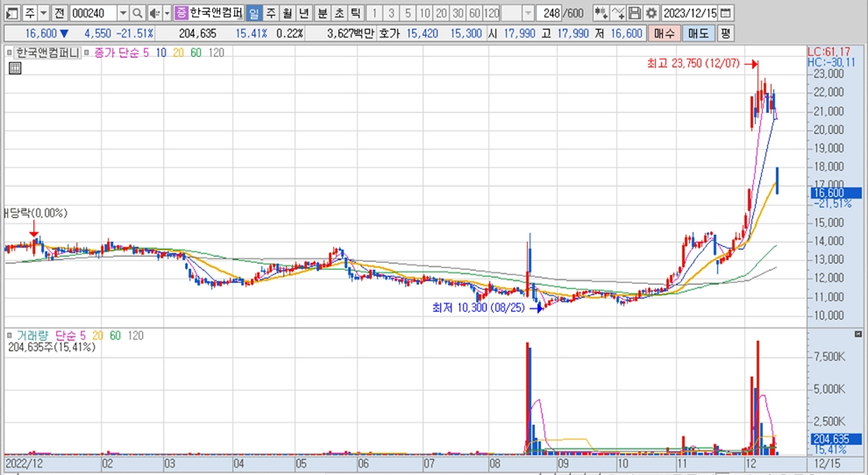Open chart settings gear icon
Viewport: 868px width, 475px height.
(x=651, y=13)
